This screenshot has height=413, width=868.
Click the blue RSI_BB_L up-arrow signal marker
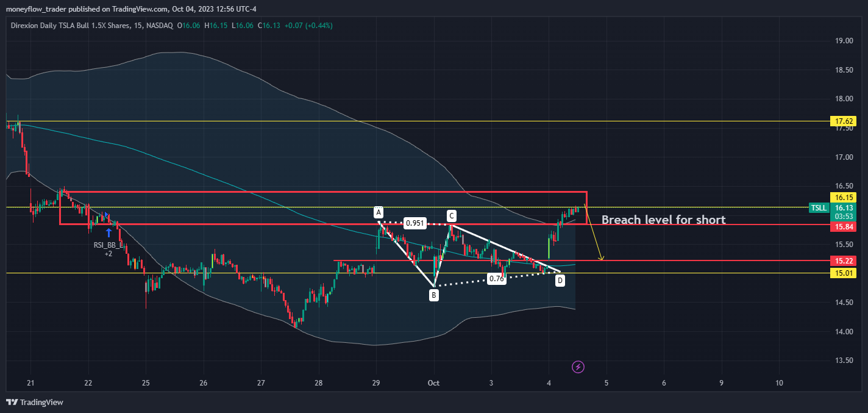tap(108, 232)
